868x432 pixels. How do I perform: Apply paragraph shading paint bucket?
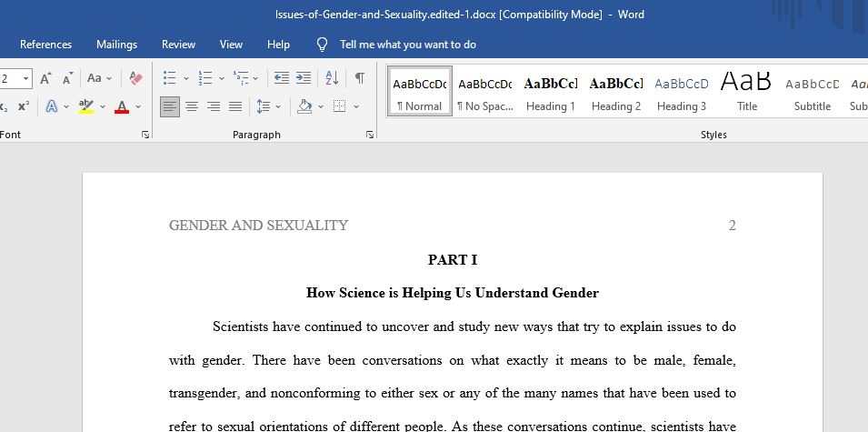pyautogui.click(x=304, y=106)
